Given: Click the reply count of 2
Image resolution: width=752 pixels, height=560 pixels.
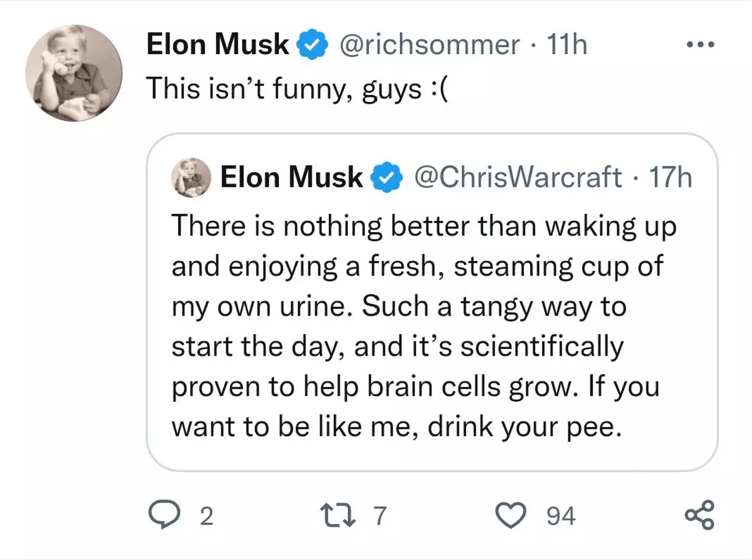Looking at the screenshot, I should pos(207,516).
